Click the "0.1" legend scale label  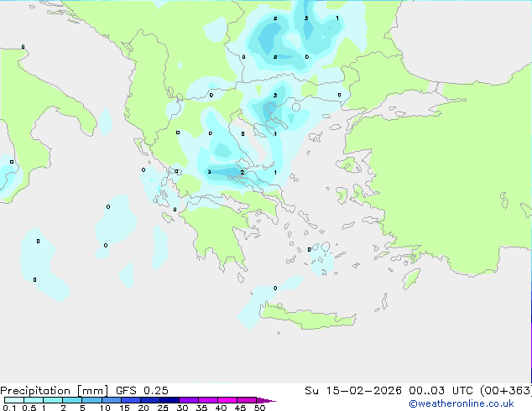9,408
